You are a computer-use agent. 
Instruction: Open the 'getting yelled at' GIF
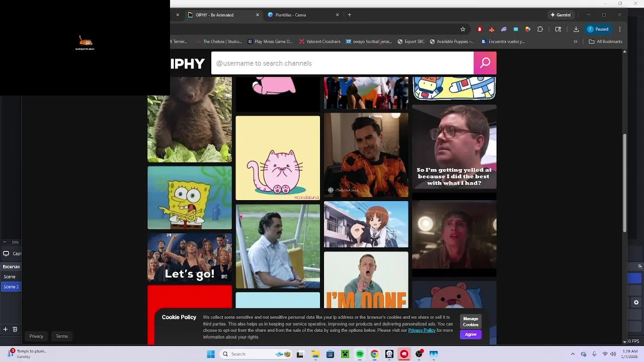pyautogui.click(x=454, y=146)
